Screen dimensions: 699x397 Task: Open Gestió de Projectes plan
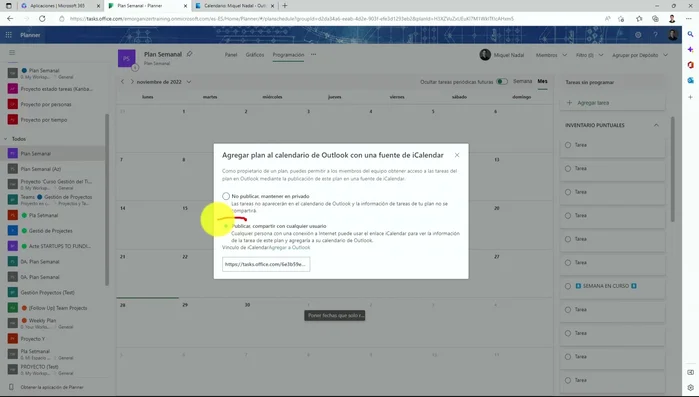tap(51, 231)
